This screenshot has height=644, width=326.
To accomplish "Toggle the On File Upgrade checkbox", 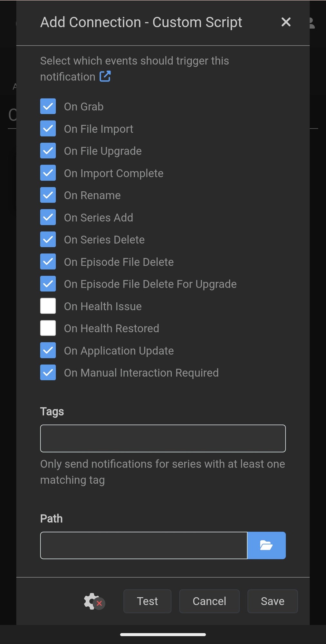I will click(x=48, y=151).
